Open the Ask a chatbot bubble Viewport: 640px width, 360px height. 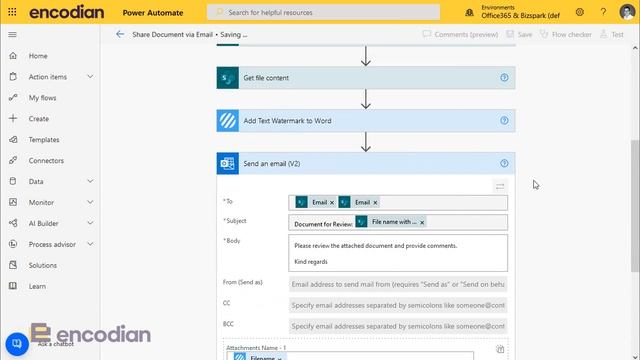pos(17,344)
